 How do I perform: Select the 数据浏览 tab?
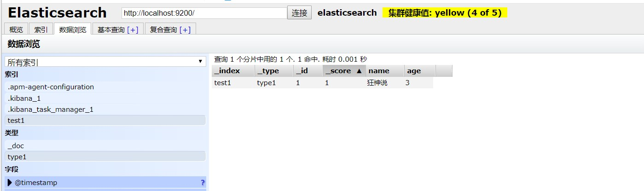pyautogui.click(x=72, y=29)
